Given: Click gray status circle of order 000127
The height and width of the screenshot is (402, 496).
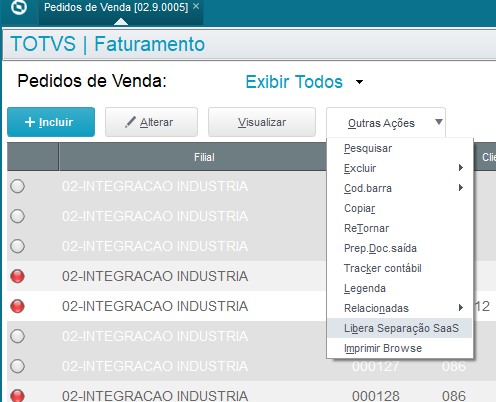Looking at the screenshot, I should (17, 366).
